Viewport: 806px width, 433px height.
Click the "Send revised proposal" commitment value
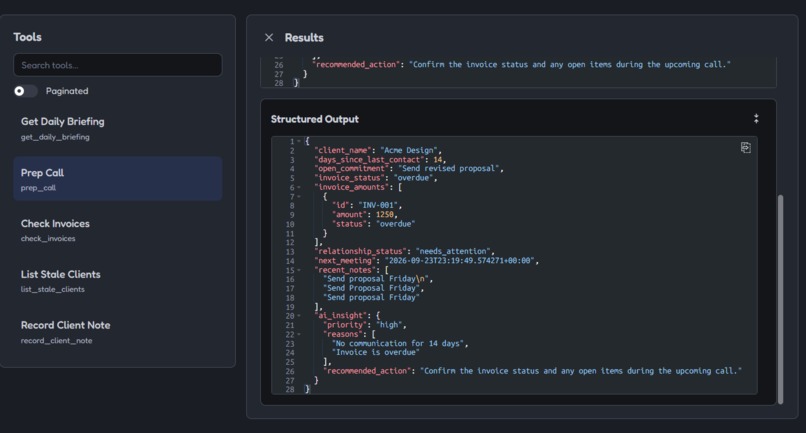coord(449,169)
